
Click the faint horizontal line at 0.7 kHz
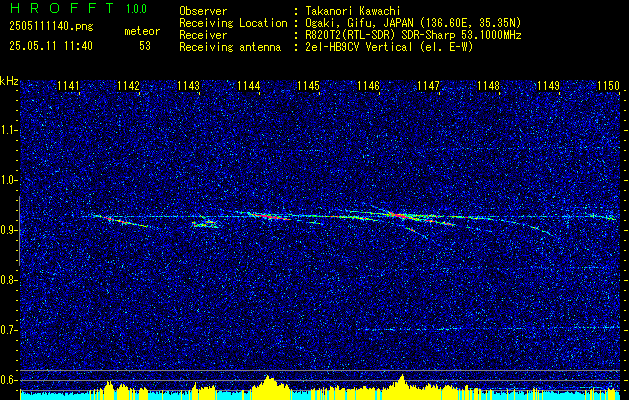pyautogui.click(x=487, y=329)
